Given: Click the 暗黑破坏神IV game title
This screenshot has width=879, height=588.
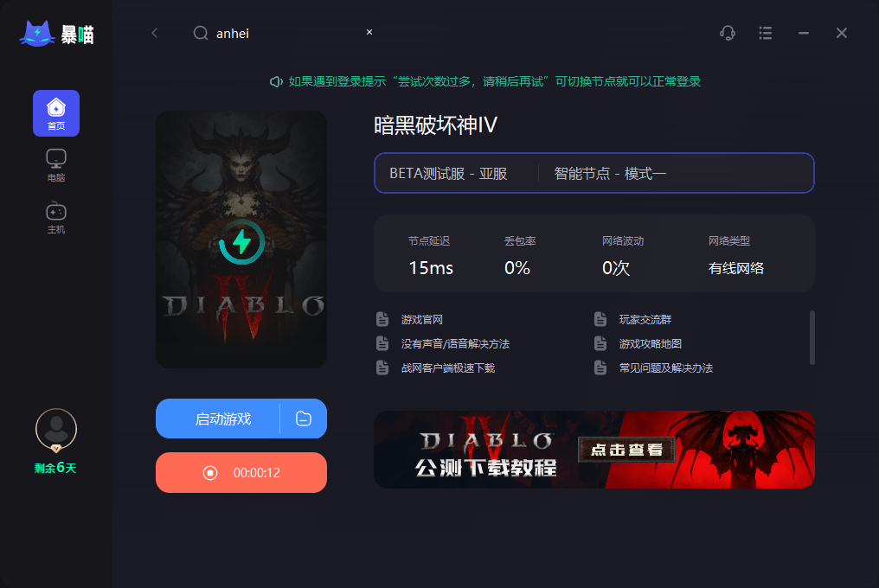Looking at the screenshot, I should coord(435,125).
